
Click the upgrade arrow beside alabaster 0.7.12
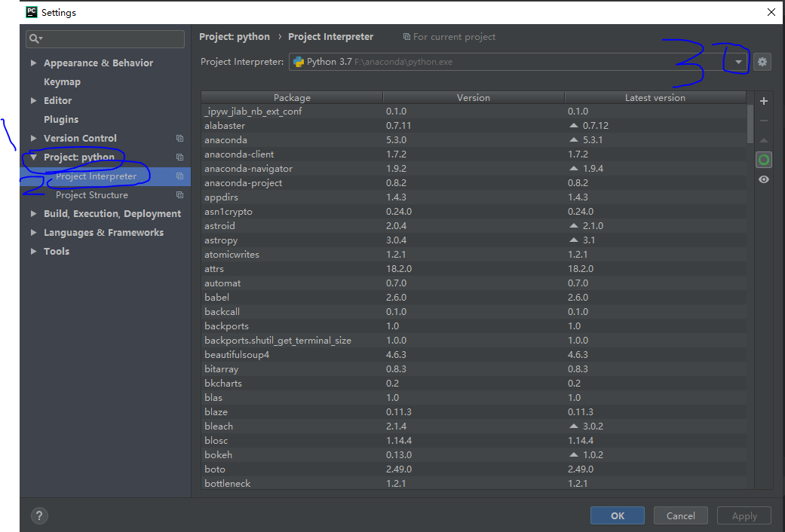[574, 125]
